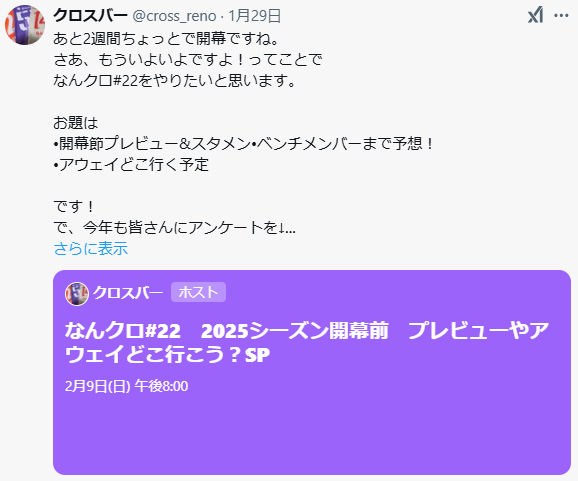Click host name クロスバー inside purple card
Viewport: 578px width, 481px height.
point(128,293)
